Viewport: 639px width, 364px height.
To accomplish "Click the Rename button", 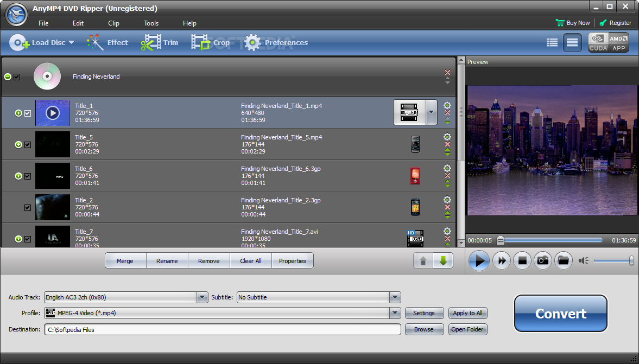I will [167, 261].
